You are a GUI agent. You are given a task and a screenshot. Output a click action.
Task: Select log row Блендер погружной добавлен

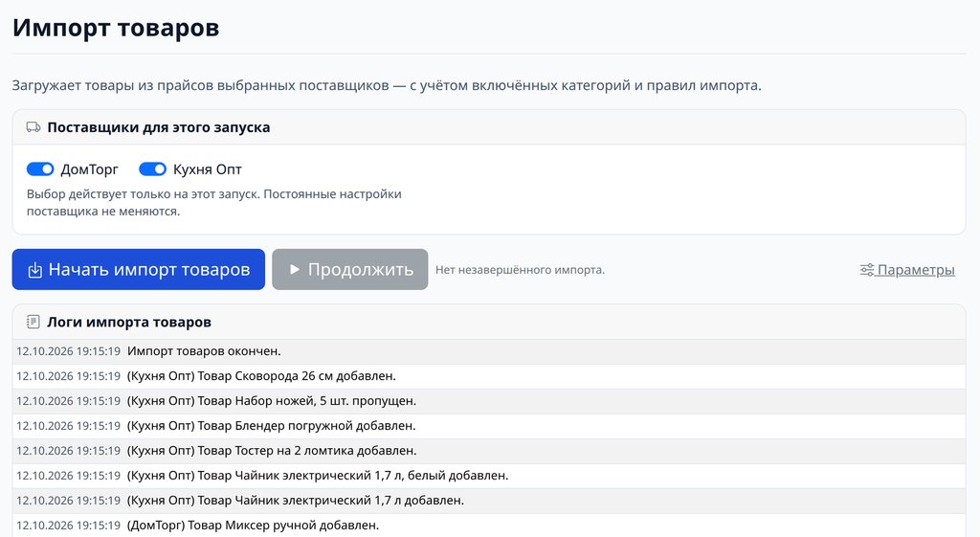489,426
